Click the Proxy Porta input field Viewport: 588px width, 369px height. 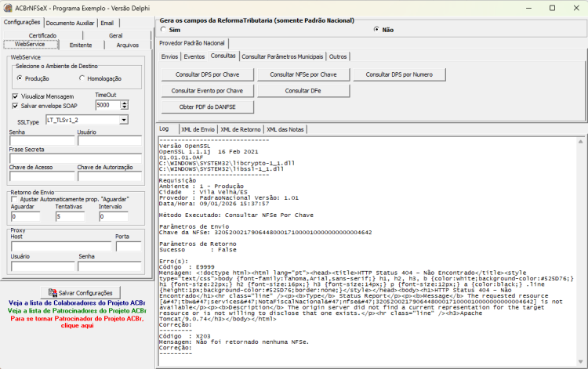tap(129, 246)
